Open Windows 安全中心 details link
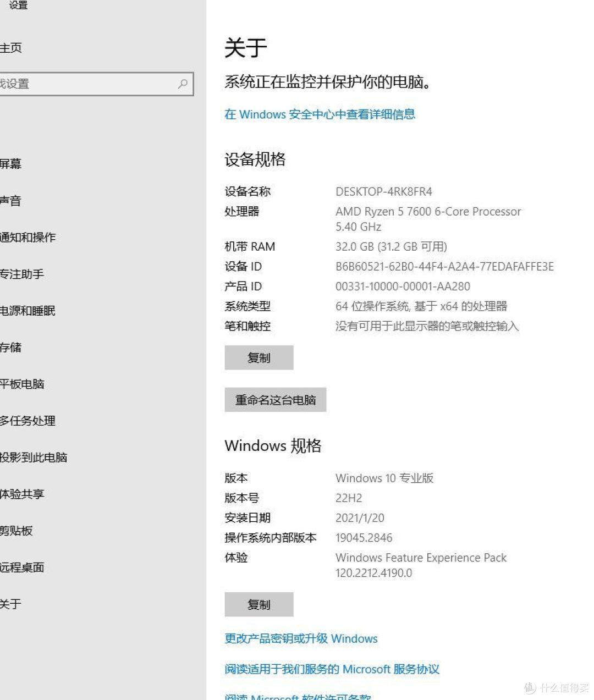 point(320,114)
